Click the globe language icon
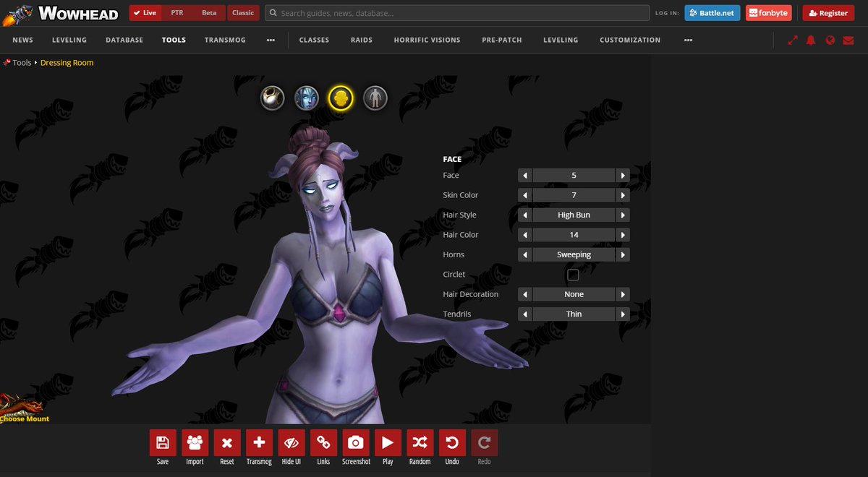Screen dimensions: 868x477 [x=830, y=40]
